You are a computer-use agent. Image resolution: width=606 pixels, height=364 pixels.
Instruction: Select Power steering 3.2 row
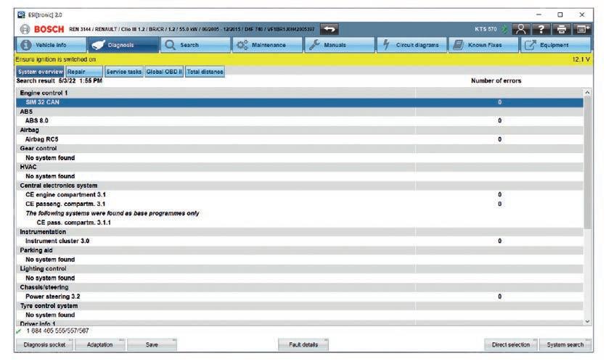(x=300, y=297)
